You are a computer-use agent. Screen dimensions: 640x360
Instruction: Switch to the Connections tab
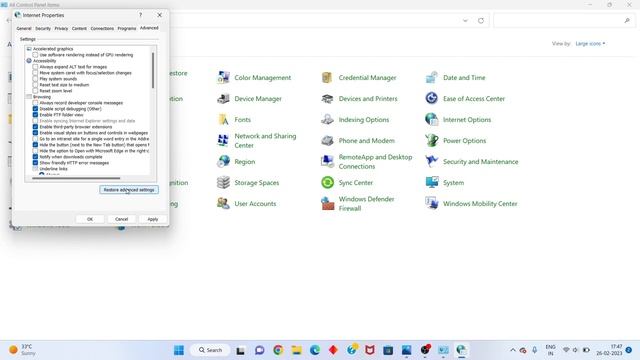(102, 29)
